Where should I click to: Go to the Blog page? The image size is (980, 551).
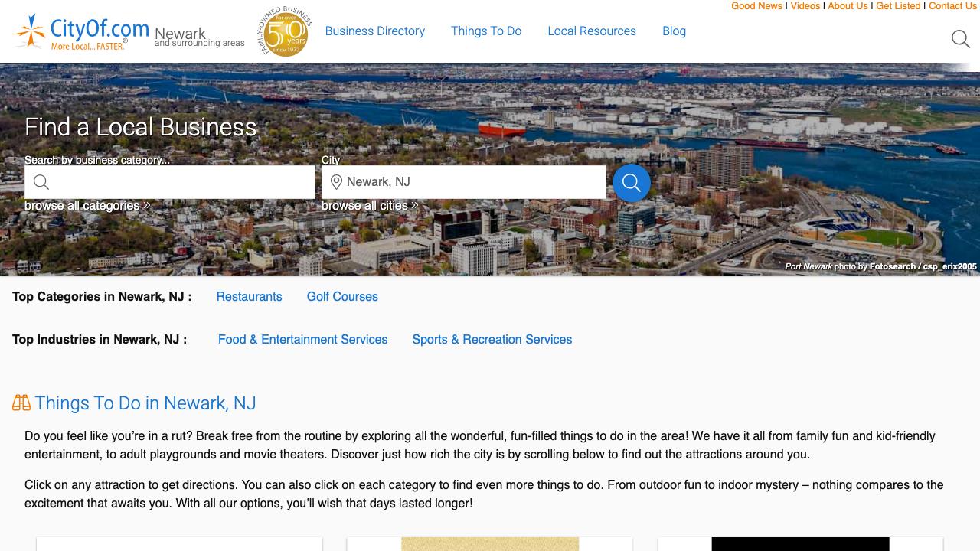coord(674,31)
